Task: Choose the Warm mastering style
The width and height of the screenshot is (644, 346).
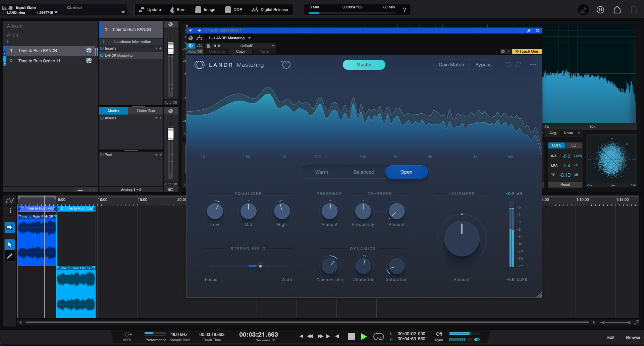Action: (x=321, y=172)
